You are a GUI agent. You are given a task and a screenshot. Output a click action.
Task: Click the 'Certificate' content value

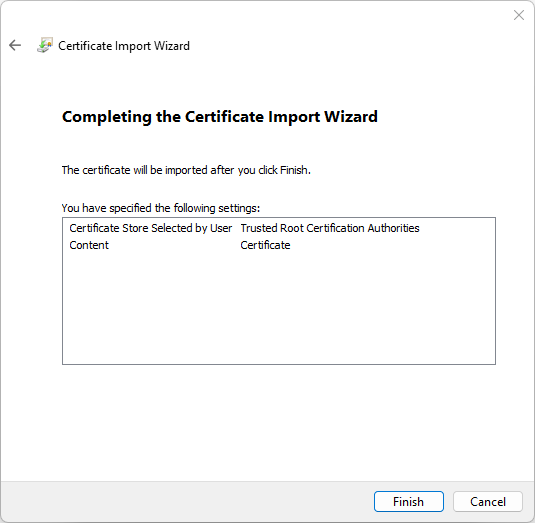pyautogui.click(x=265, y=245)
